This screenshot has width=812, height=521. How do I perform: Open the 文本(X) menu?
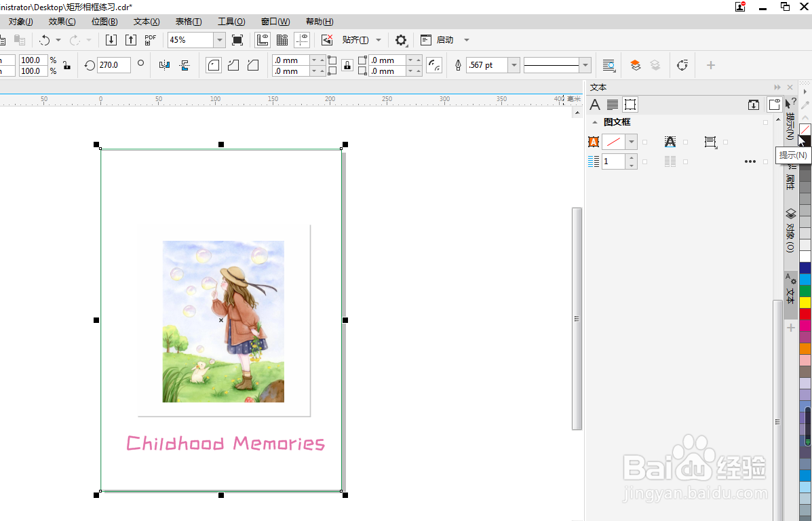[147, 22]
